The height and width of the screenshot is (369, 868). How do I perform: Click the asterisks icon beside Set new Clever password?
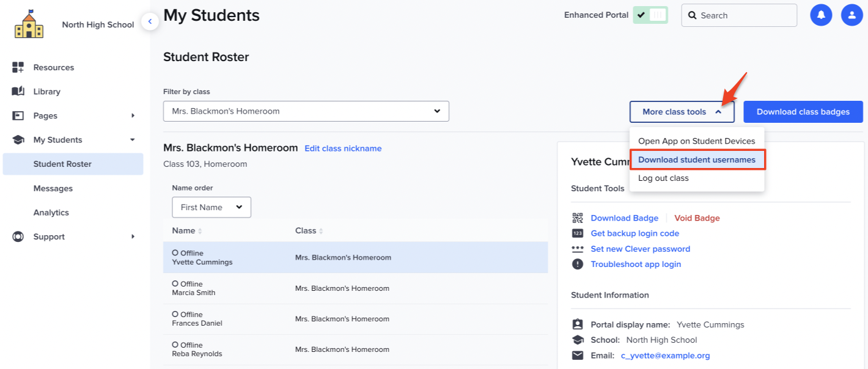pos(577,248)
